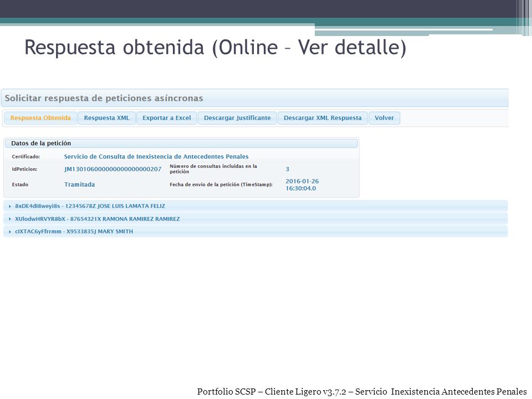The height and width of the screenshot is (399, 532).
Task: Go back with the Volver button
Action: 384,118
